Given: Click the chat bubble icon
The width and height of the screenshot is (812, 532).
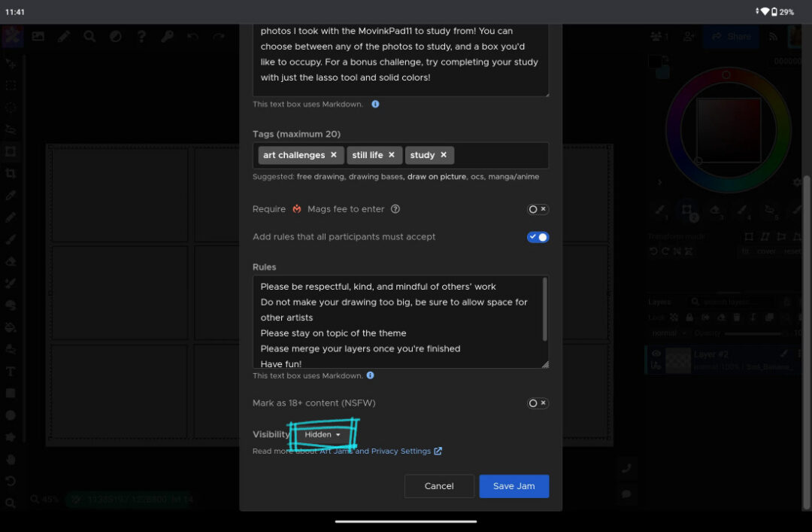Looking at the screenshot, I should tap(626, 494).
